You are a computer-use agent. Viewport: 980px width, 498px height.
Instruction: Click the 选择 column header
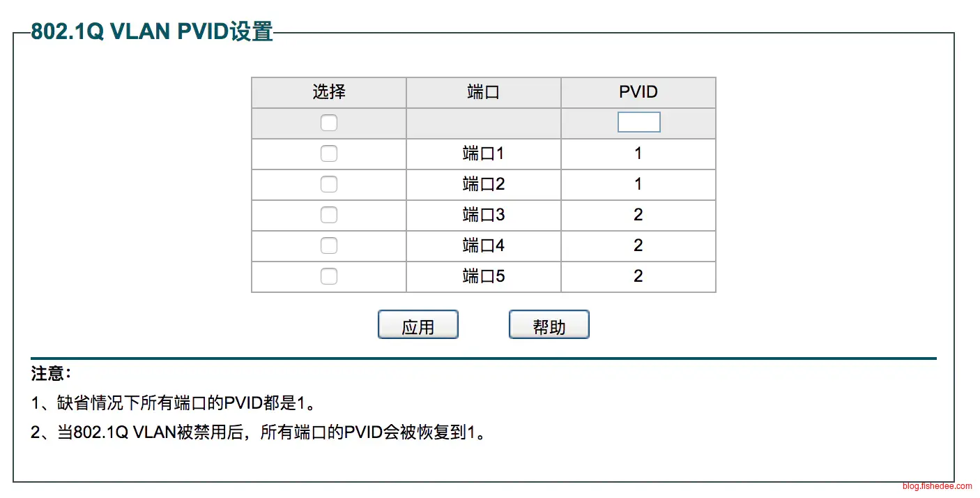click(x=328, y=92)
